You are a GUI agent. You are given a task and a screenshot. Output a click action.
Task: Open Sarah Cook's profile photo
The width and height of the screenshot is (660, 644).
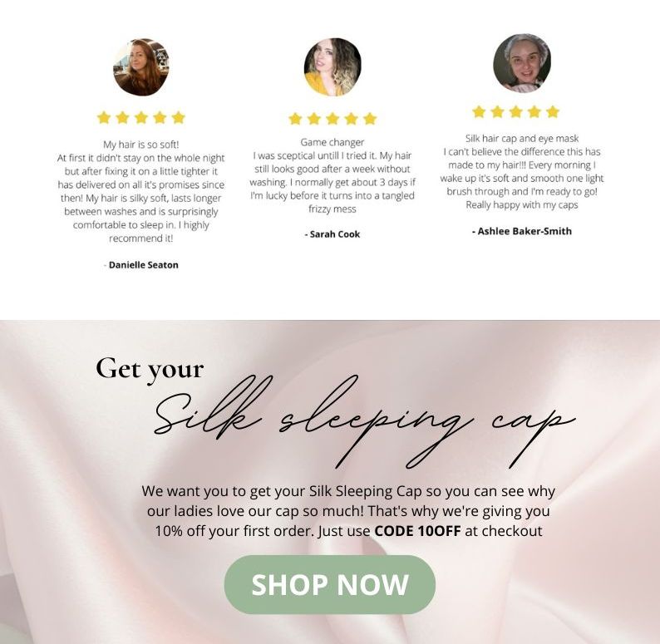(332, 67)
